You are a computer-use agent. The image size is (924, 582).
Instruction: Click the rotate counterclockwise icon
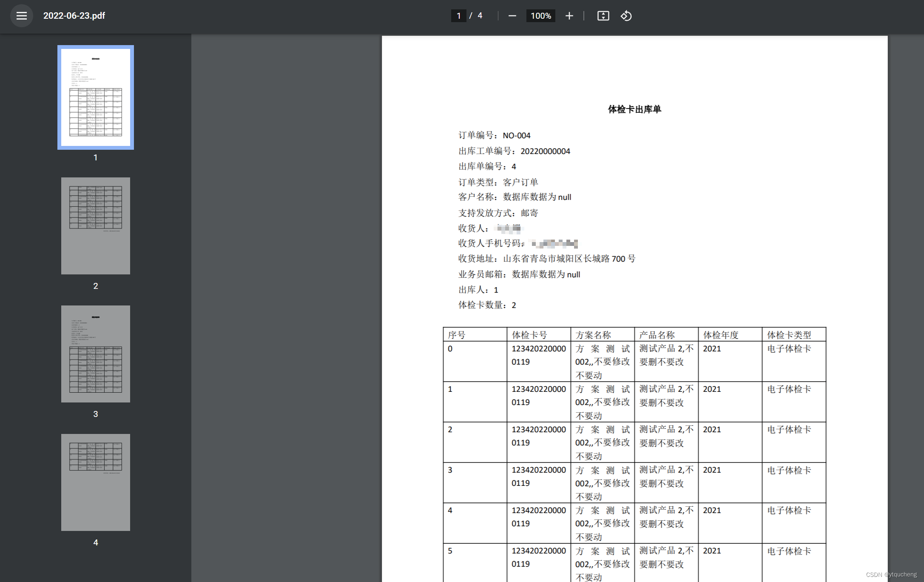[x=626, y=16]
